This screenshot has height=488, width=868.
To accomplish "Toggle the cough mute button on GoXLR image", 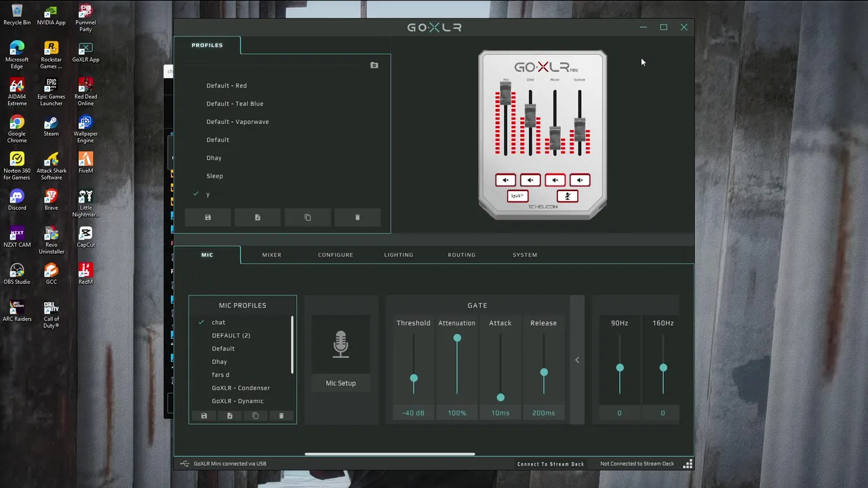I will tap(568, 196).
